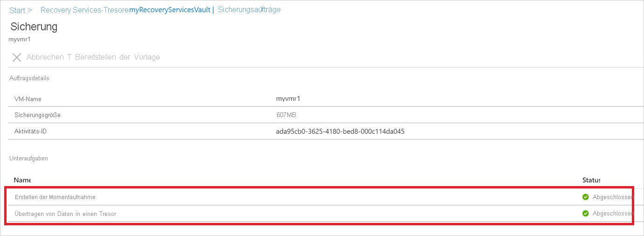Click the Sicherungsgröße value 607MB
Image resolution: width=644 pixels, height=236 pixels.
click(286, 115)
